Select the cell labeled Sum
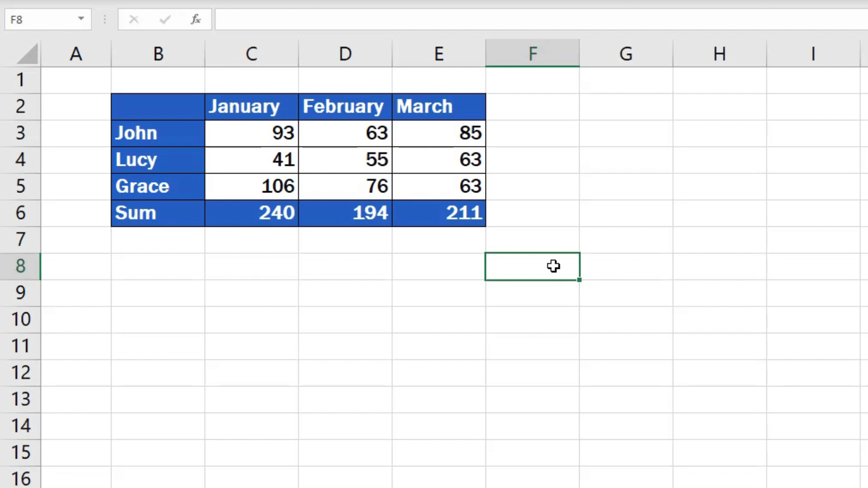 click(x=158, y=213)
